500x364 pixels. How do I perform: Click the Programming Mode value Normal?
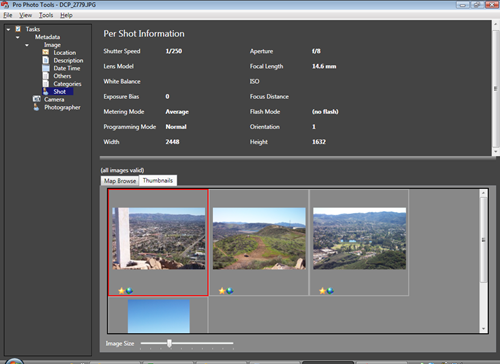176,127
